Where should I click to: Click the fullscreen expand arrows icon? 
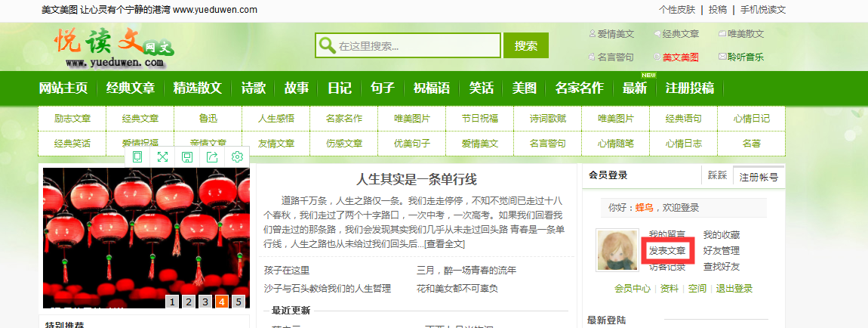pyautogui.click(x=162, y=157)
